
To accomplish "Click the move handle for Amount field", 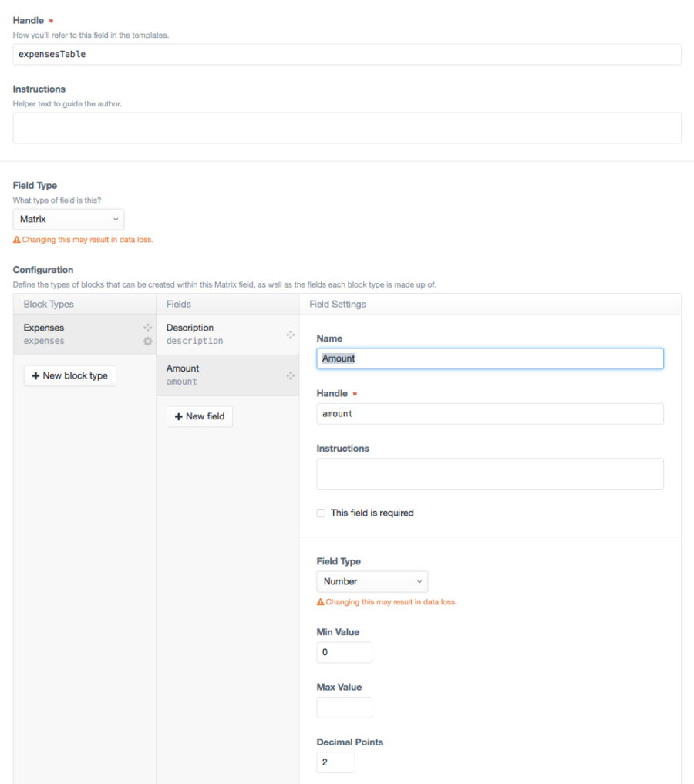I will click(x=291, y=375).
